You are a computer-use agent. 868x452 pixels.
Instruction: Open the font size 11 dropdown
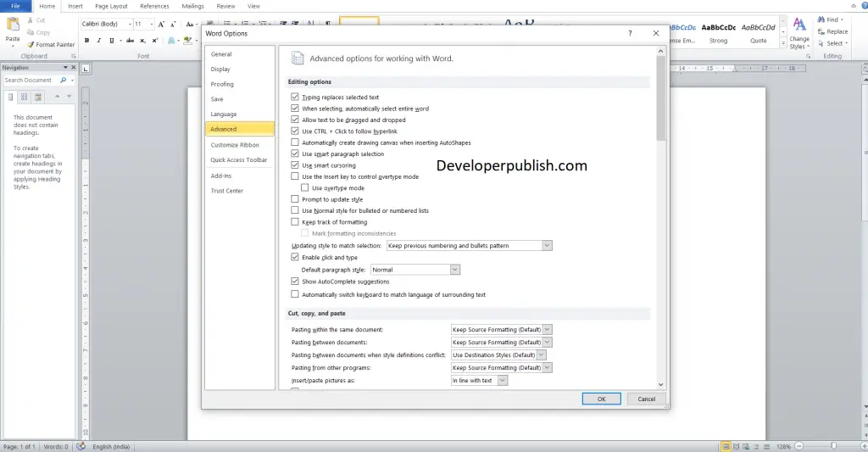coord(151,25)
